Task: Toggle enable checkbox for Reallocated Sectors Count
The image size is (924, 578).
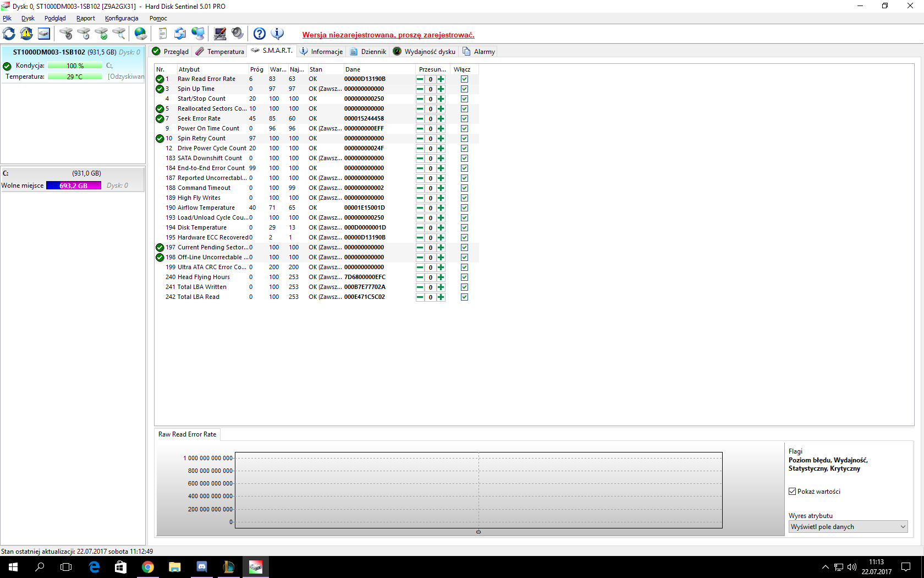Action: [x=464, y=109]
